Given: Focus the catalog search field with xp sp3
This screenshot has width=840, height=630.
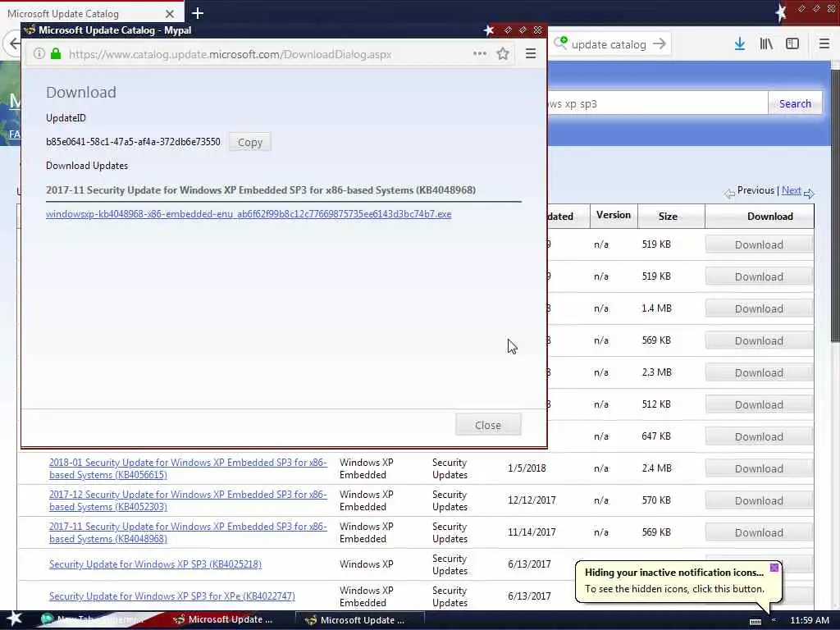Looking at the screenshot, I should [x=657, y=103].
